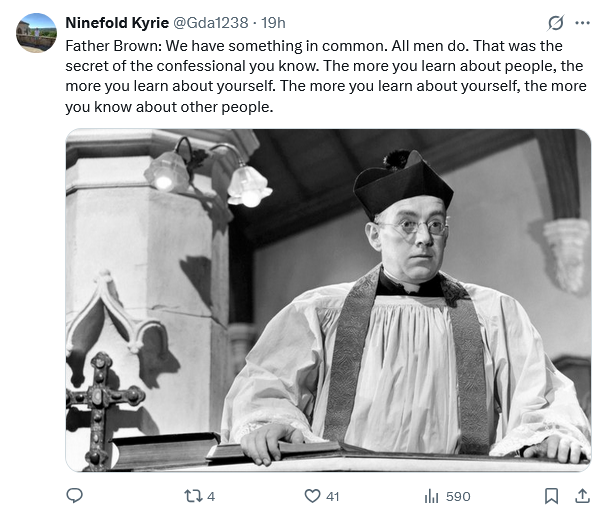Image resolution: width=609 pixels, height=517 pixels.
Task: Open Ninefold Kyrie's profile avatar
Action: click(37, 32)
